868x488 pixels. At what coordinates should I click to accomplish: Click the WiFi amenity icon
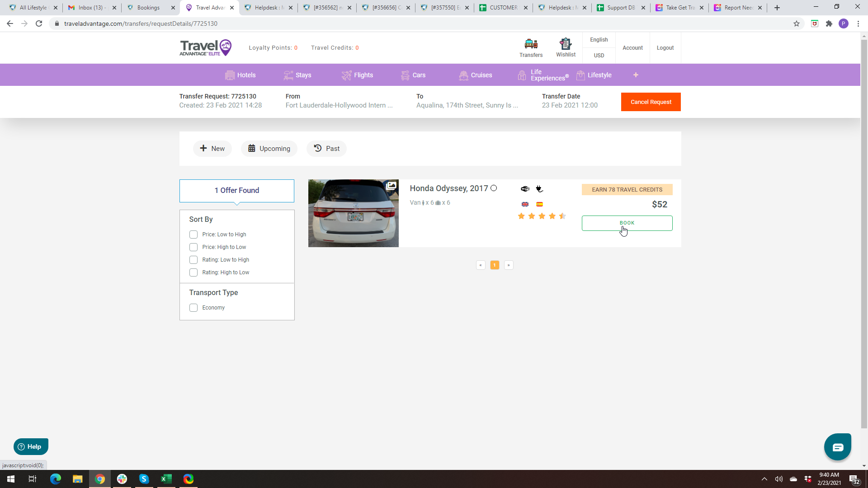point(525,189)
